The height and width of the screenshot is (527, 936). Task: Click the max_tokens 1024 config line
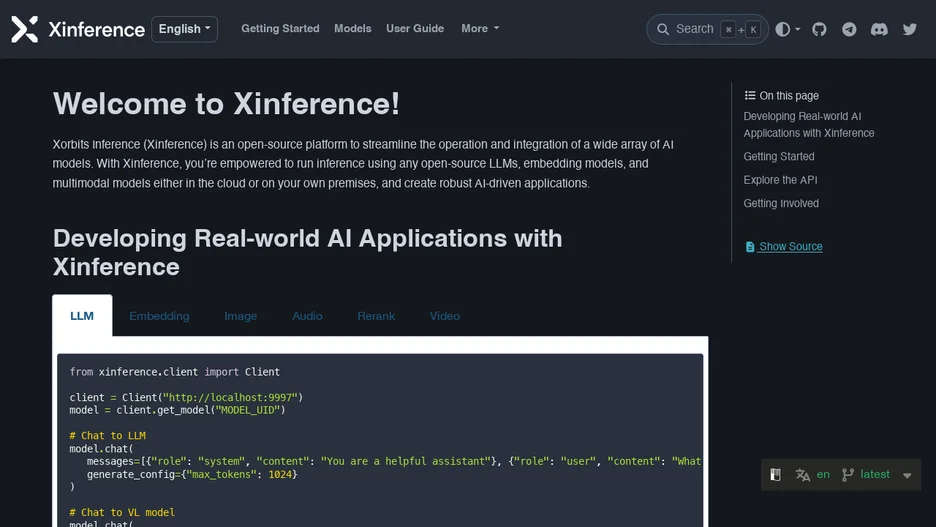pyautogui.click(x=192, y=474)
